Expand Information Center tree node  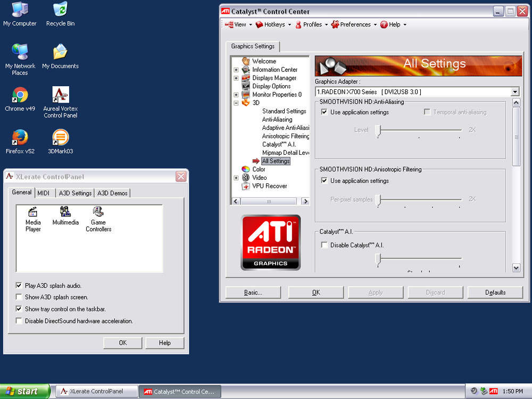(x=236, y=70)
